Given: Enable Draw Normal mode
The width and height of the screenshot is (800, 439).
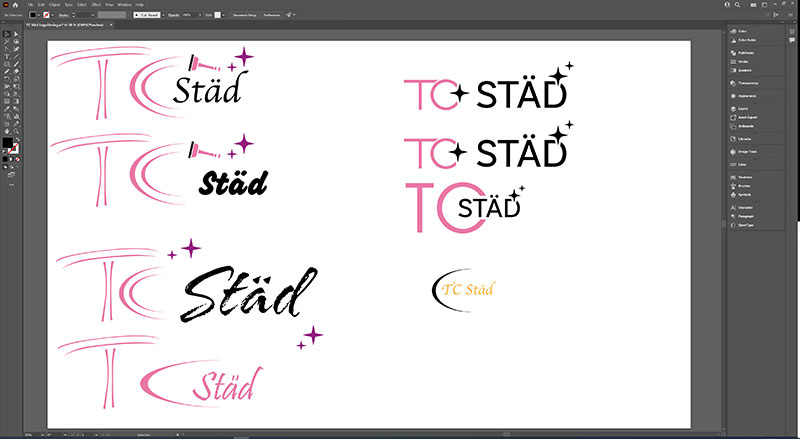Looking at the screenshot, I should pyautogui.click(x=5, y=167).
